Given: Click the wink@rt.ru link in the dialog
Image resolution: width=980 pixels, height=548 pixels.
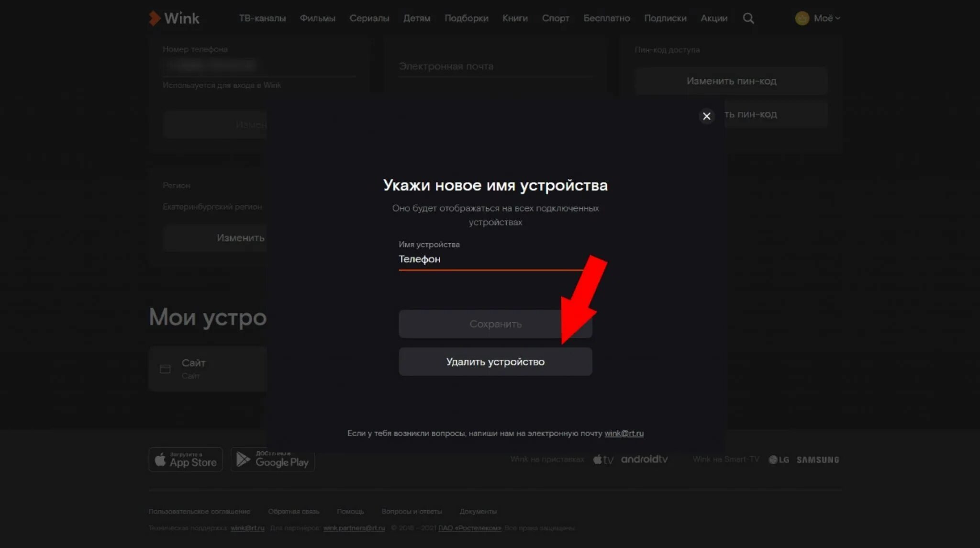Looking at the screenshot, I should (x=624, y=433).
